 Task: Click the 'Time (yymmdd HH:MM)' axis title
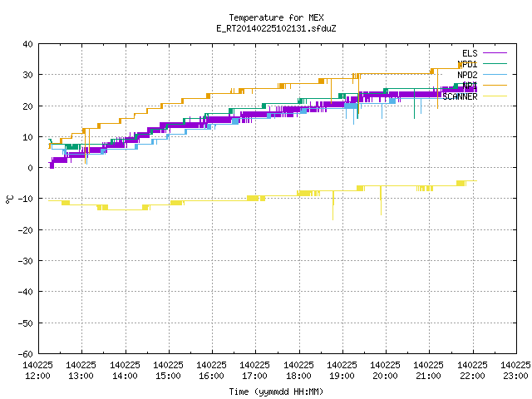click(x=276, y=392)
